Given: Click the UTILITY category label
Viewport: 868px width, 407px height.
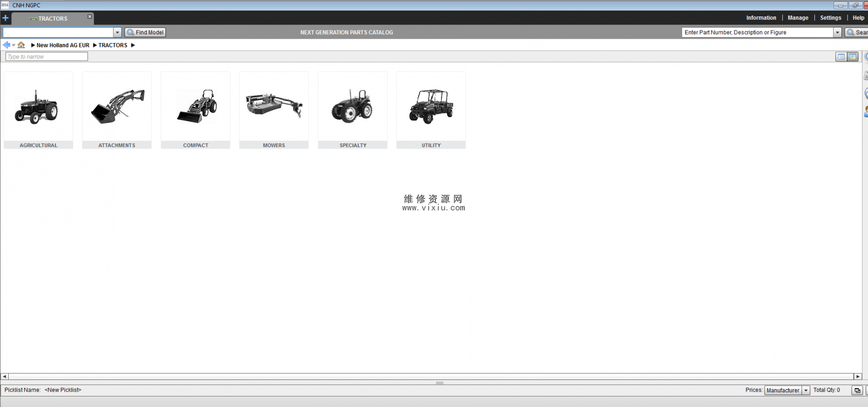Looking at the screenshot, I should click(431, 145).
